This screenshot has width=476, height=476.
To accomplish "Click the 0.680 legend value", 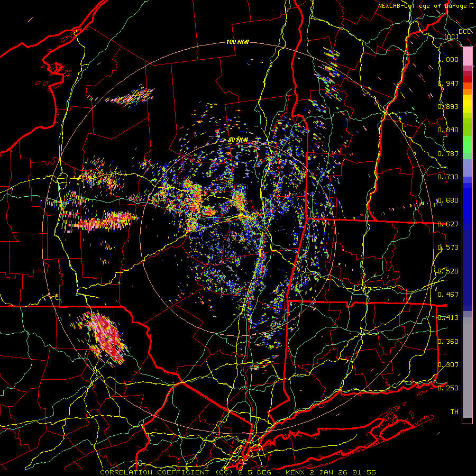I will 448,200.
